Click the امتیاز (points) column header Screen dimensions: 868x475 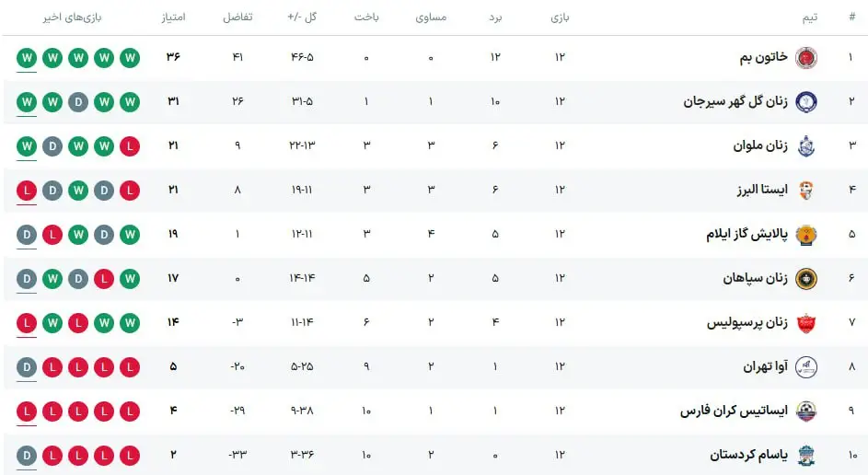[173, 17]
